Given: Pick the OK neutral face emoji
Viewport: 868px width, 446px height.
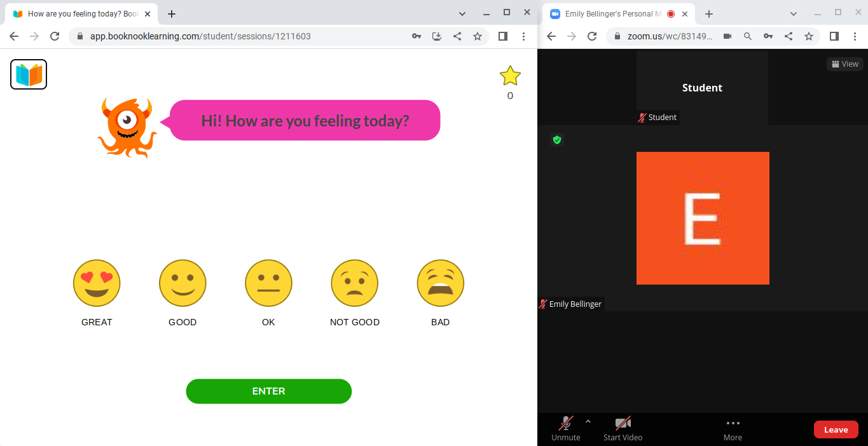Looking at the screenshot, I should pos(268,283).
